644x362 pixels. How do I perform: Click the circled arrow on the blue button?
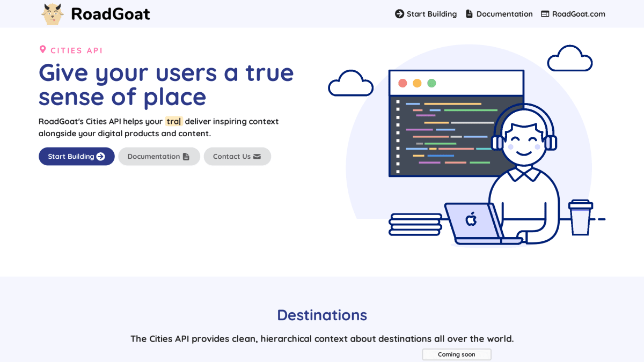101,157
